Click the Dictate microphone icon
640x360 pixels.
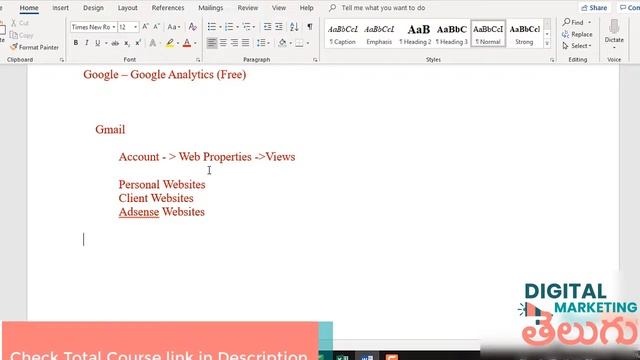pyautogui.click(x=614, y=27)
